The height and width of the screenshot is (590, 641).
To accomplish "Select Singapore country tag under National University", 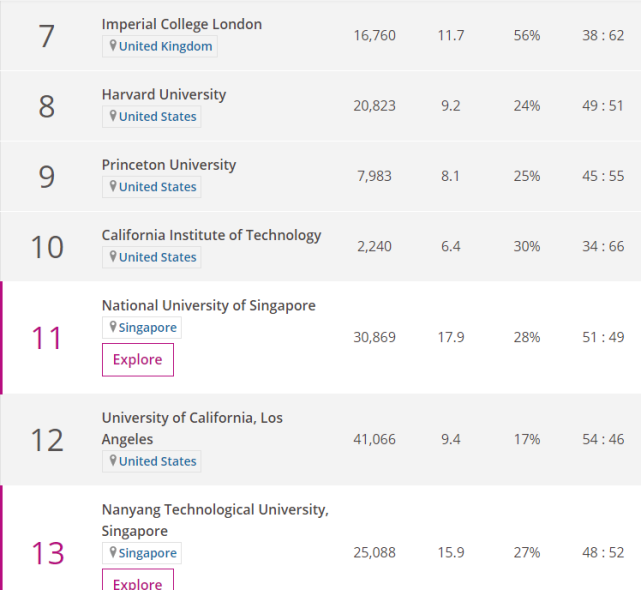I will (147, 327).
